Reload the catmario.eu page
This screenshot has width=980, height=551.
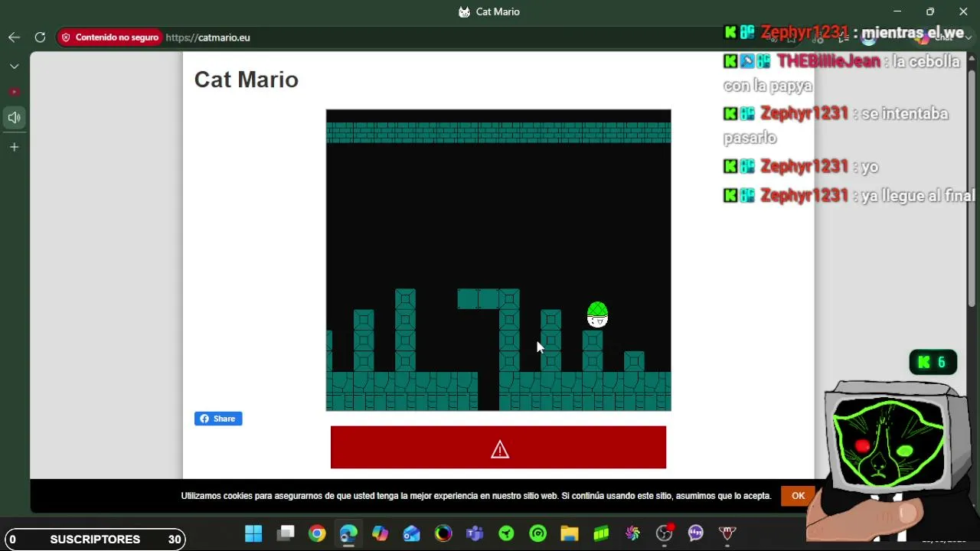[40, 37]
